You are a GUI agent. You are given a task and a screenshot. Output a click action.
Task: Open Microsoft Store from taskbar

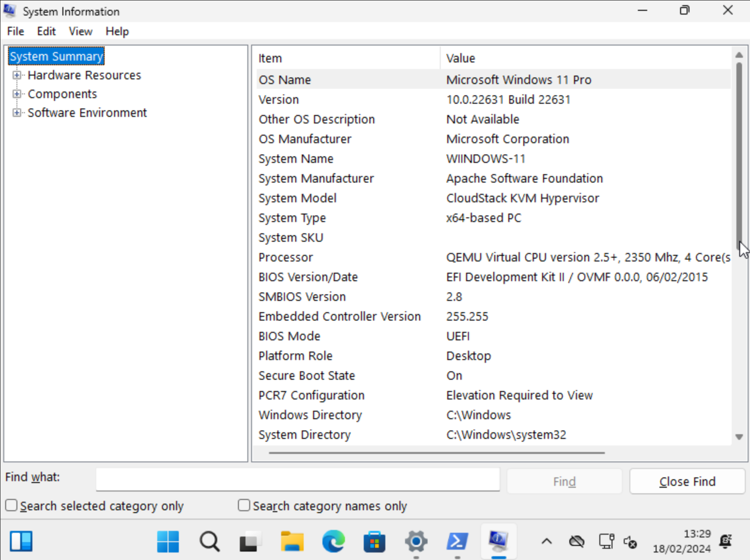coord(375,542)
